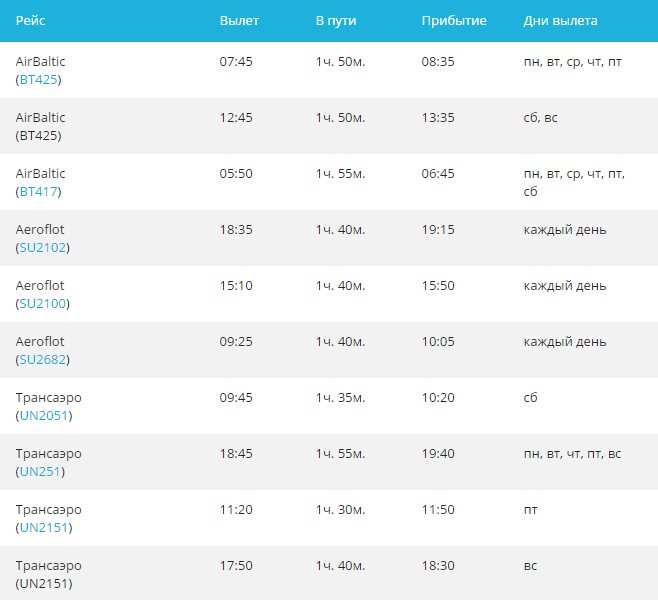Image resolution: width=658 pixels, height=600 pixels.
Task: Select the 19:40 arrival time
Action: point(438,454)
